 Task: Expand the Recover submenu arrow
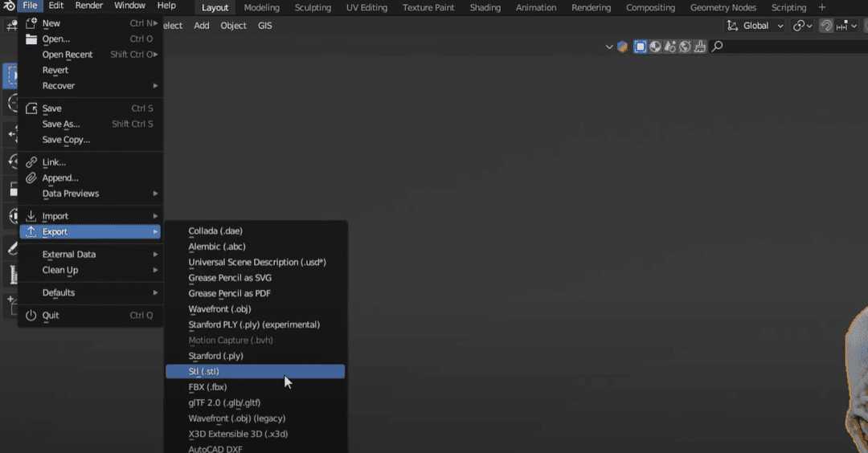pyautogui.click(x=156, y=86)
